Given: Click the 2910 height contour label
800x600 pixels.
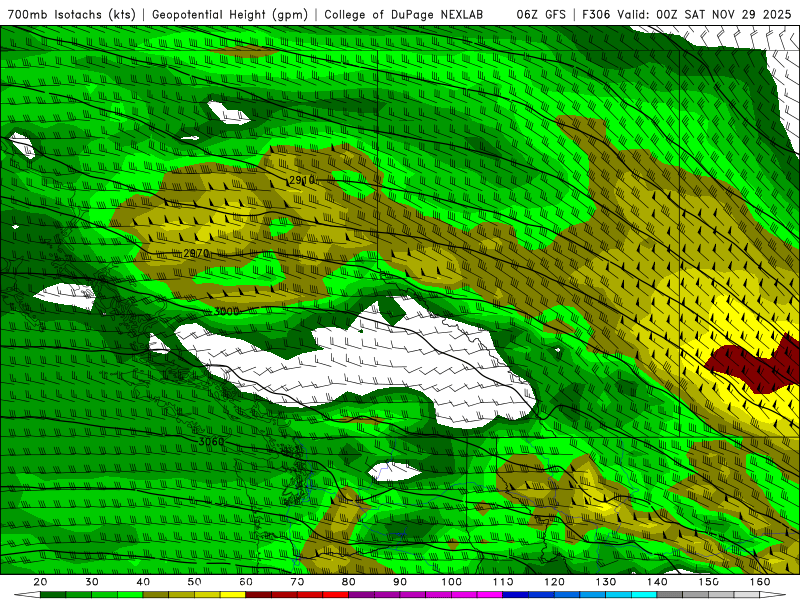Looking at the screenshot, I should pyautogui.click(x=302, y=180).
